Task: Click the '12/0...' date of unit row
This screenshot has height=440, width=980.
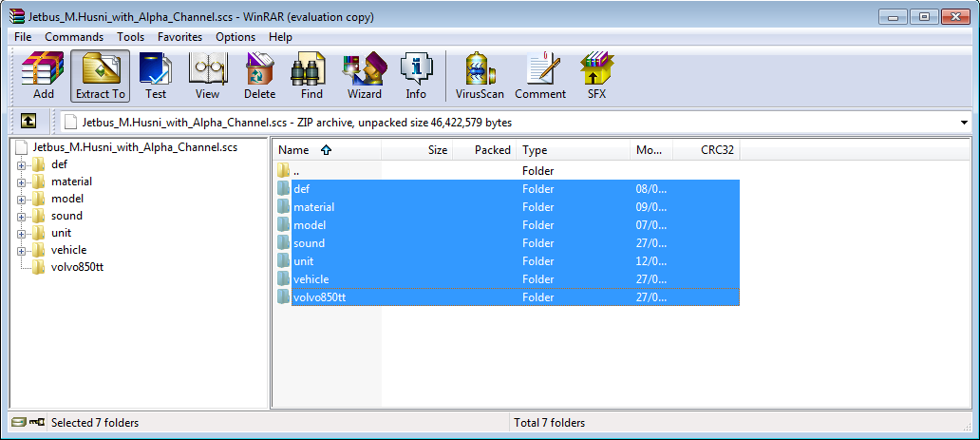Action: coord(651,261)
